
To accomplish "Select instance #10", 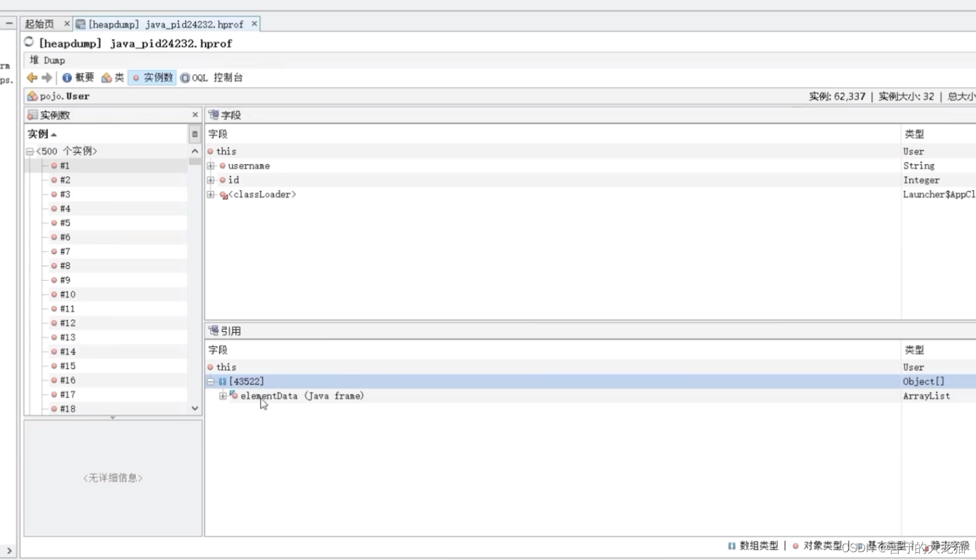I will click(106, 294).
